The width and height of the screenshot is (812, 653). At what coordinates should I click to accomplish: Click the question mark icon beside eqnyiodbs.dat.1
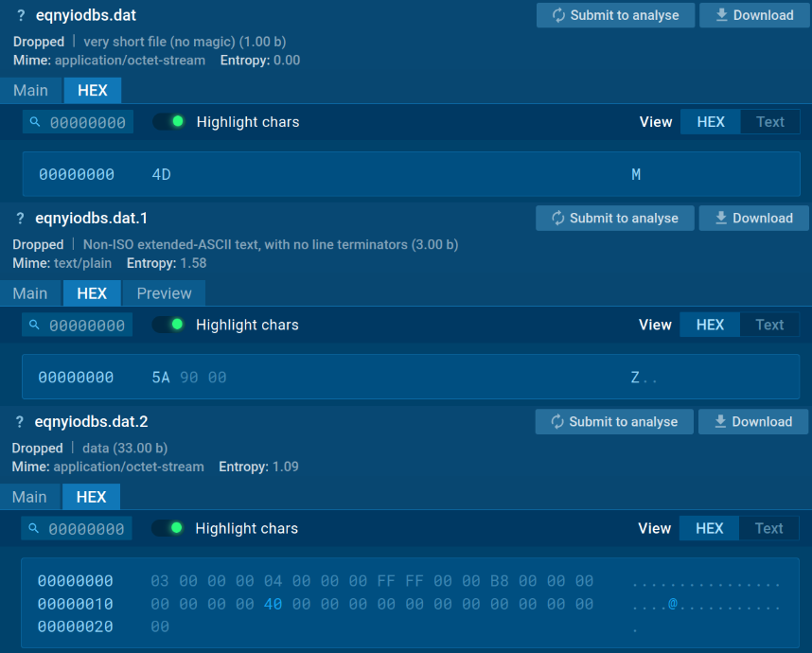coord(20,219)
